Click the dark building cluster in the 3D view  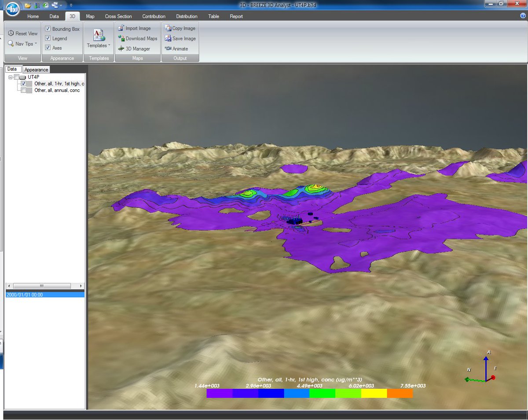coord(295,221)
